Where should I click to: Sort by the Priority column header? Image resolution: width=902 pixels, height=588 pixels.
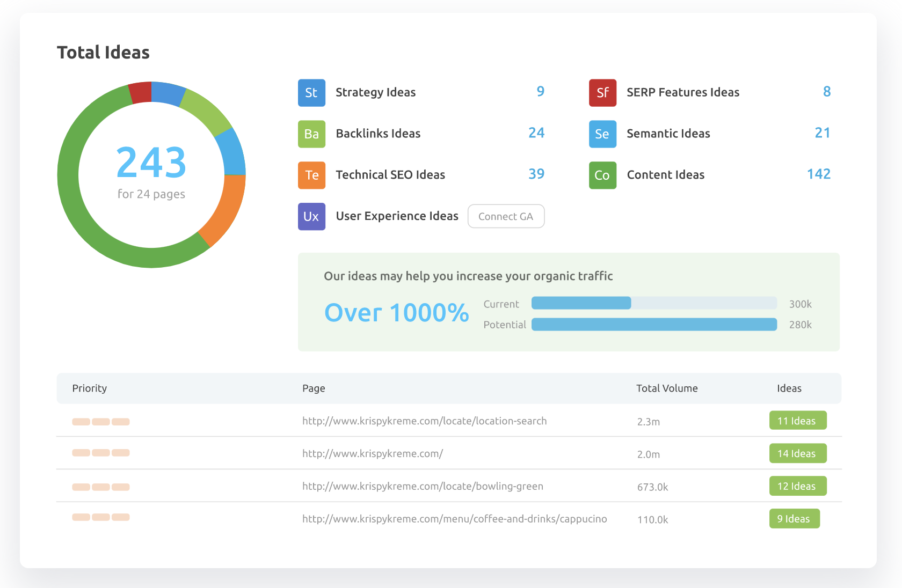[x=89, y=388]
